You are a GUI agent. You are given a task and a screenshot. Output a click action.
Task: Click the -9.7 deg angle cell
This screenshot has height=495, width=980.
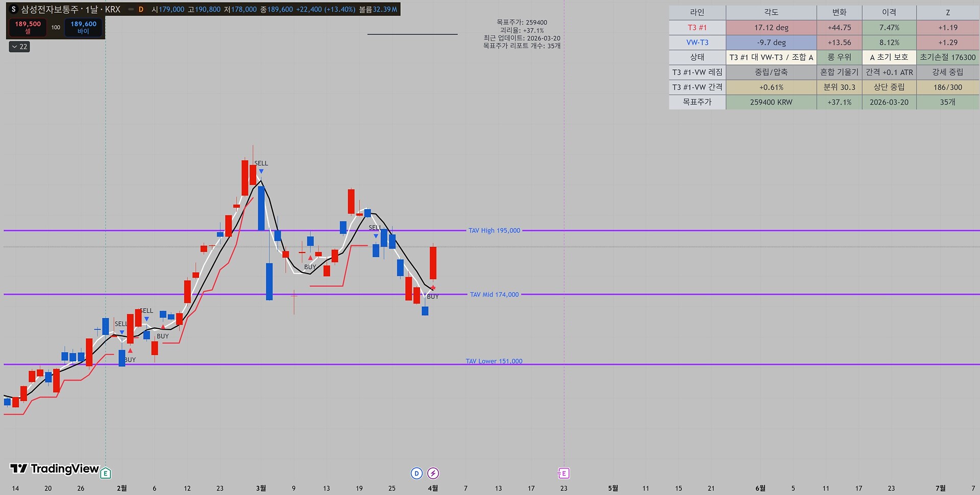(771, 42)
